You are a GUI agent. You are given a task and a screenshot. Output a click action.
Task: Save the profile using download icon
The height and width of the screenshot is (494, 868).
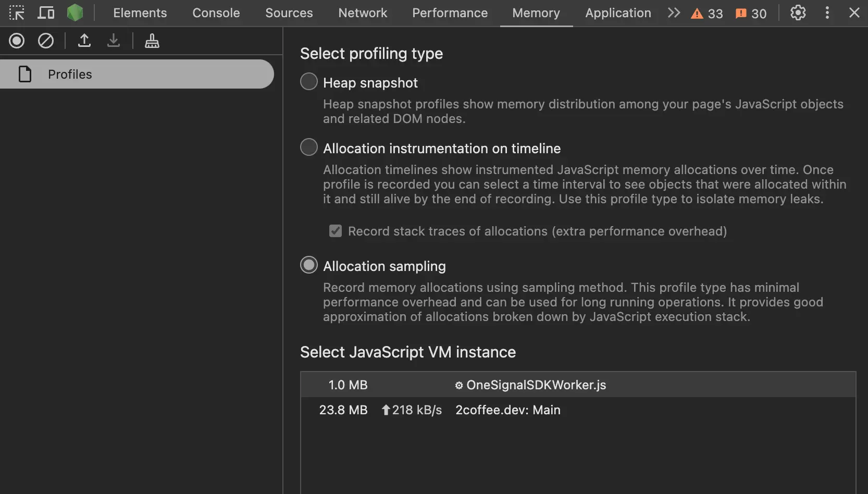click(x=114, y=41)
